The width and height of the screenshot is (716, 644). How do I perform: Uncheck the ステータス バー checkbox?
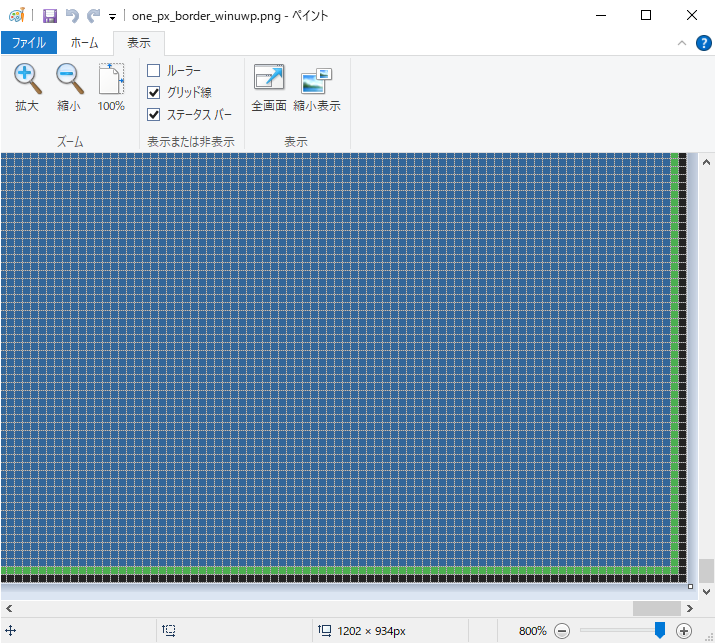153,114
